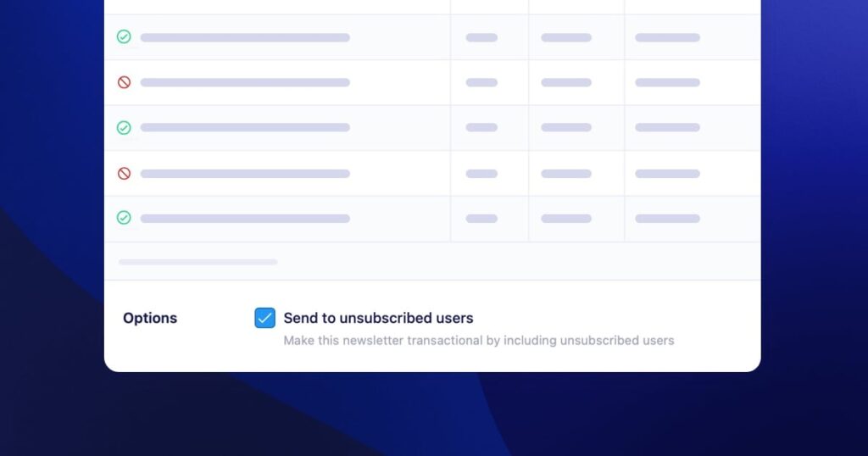Screen dimensions: 868x456
Task: Click the last-column cell in the bottom checkmark row
Action: coord(667,219)
